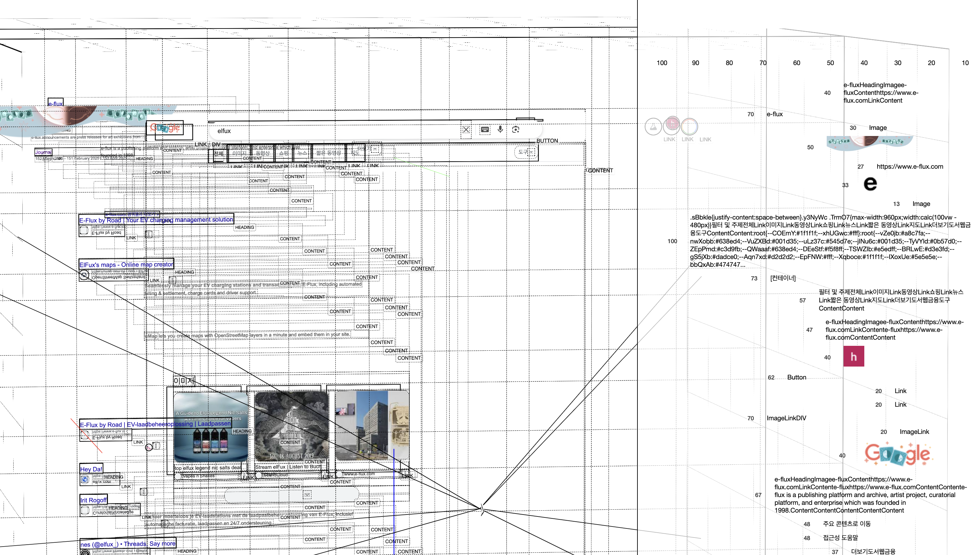Open the '16 - 18 August 2019' poster thumbnail

(291, 426)
